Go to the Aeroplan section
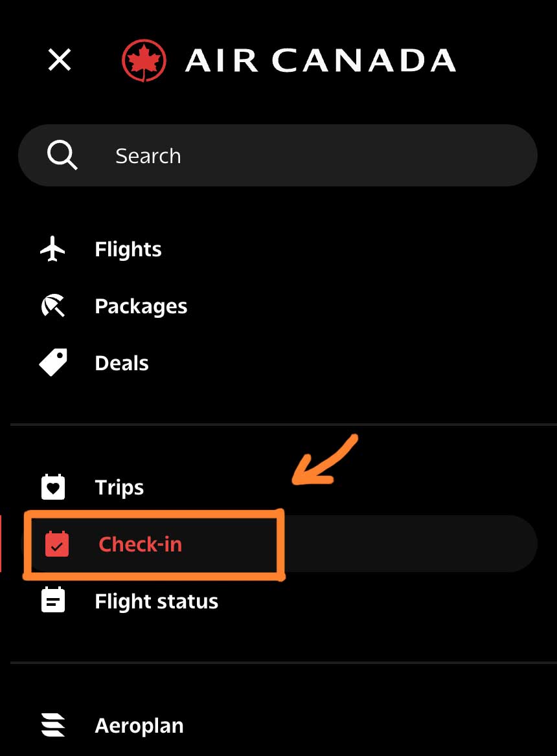This screenshot has width=557, height=756. coord(138,724)
